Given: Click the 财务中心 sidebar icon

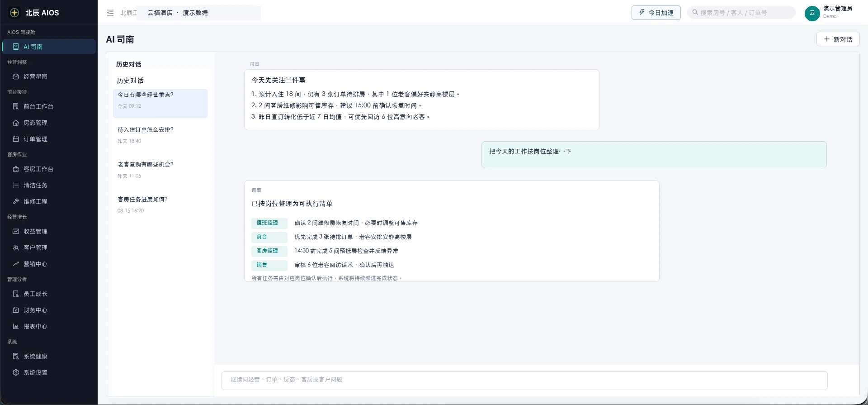Looking at the screenshot, I should [16, 310].
